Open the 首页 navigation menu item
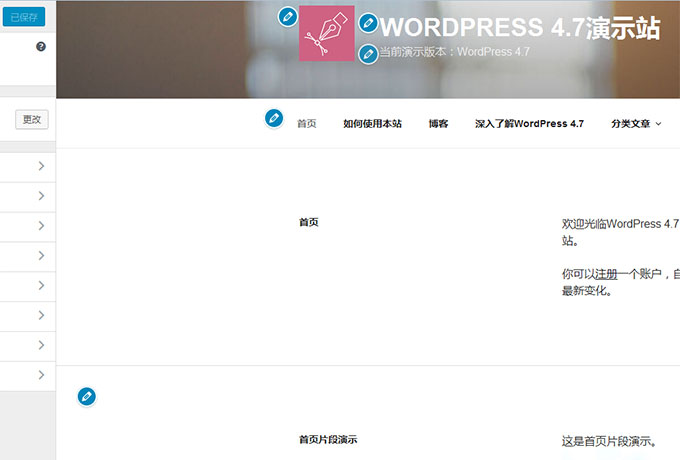This screenshot has width=680, height=460. pos(307,124)
